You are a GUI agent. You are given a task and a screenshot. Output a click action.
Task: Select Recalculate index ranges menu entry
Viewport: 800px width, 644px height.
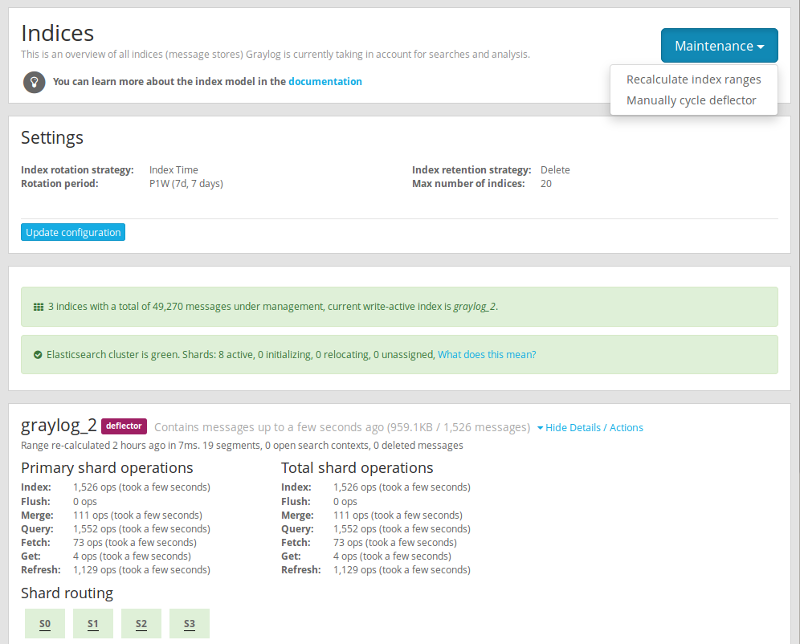coord(693,79)
